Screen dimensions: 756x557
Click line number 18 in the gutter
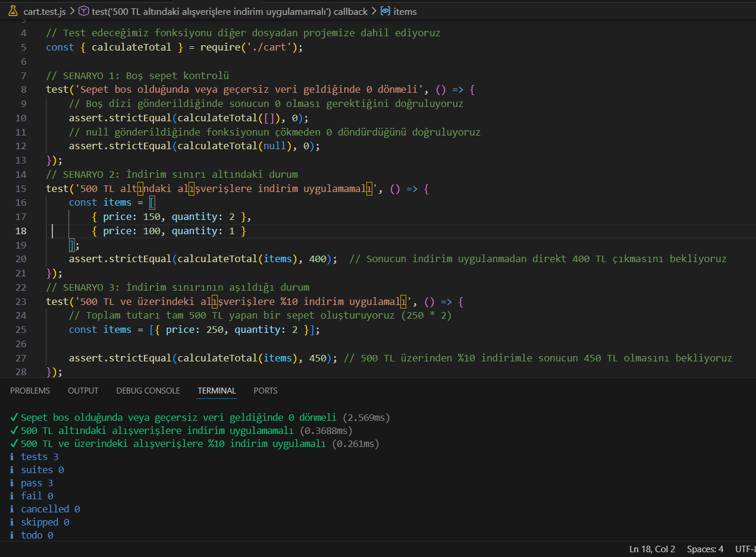21,231
